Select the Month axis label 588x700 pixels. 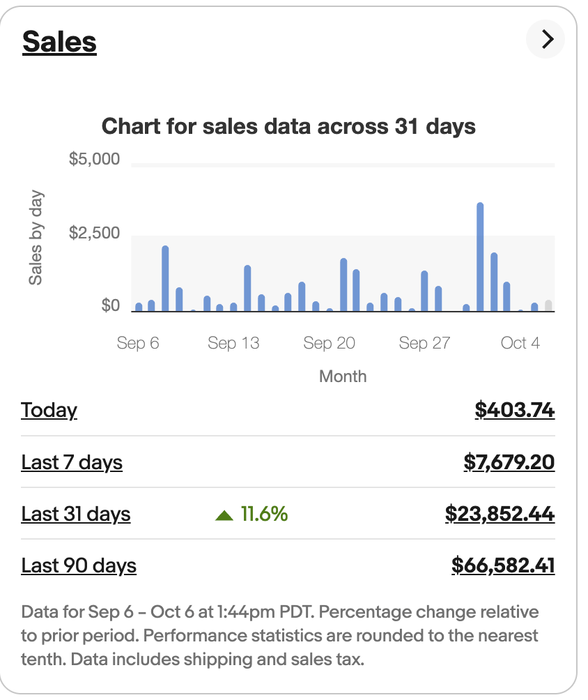coord(343,376)
